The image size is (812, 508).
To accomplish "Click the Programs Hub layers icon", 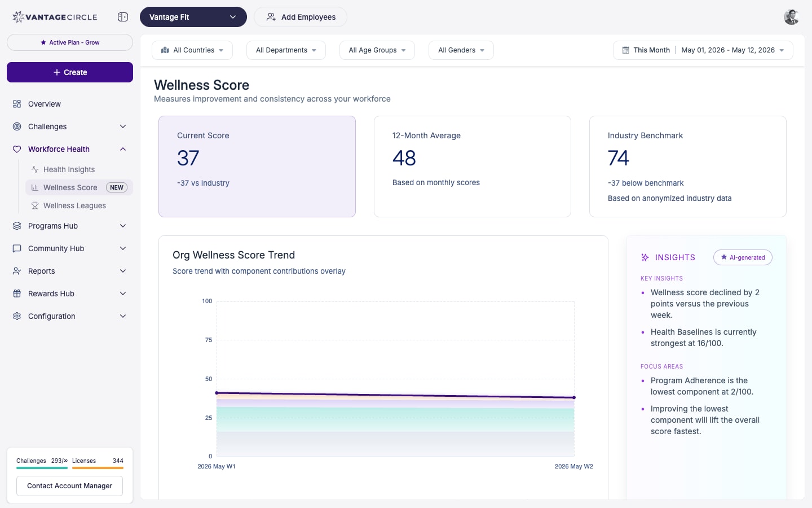I will (x=17, y=226).
